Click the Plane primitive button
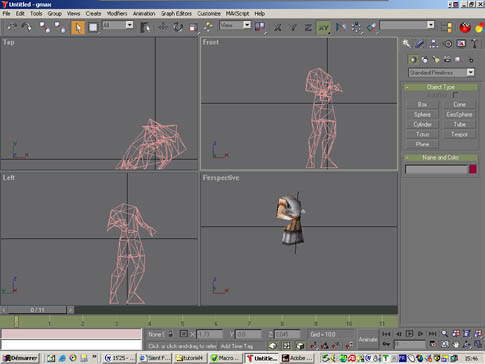The image size is (485, 364). [x=422, y=144]
